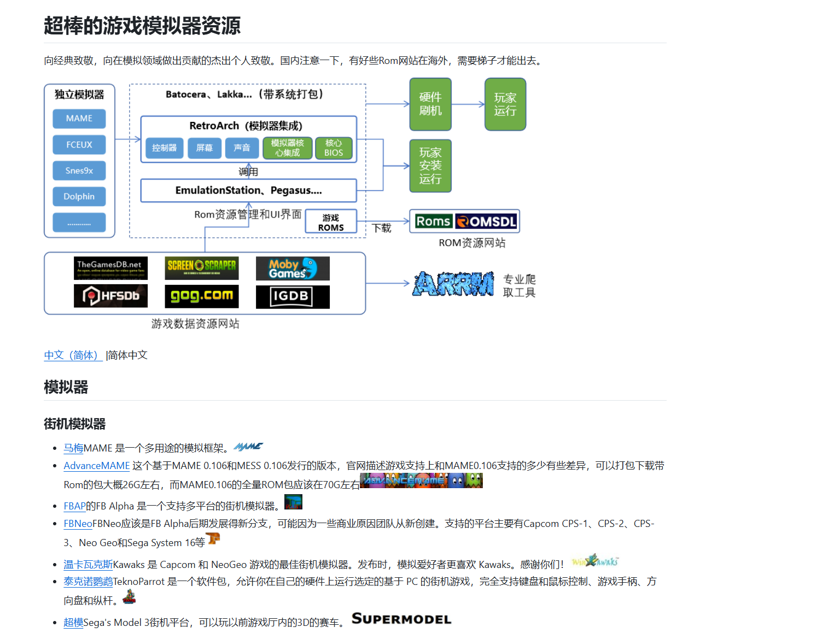Viewport: 840px width, 633px height.
Task: Open the AdvanceMAME link
Action: (x=97, y=466)
